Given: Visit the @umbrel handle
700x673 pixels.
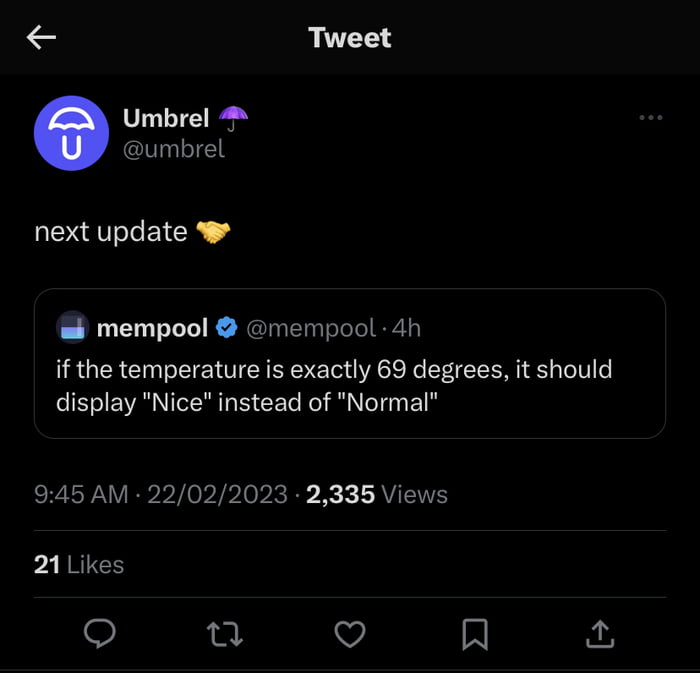Looking at the screenshot, I should (173, 149).
